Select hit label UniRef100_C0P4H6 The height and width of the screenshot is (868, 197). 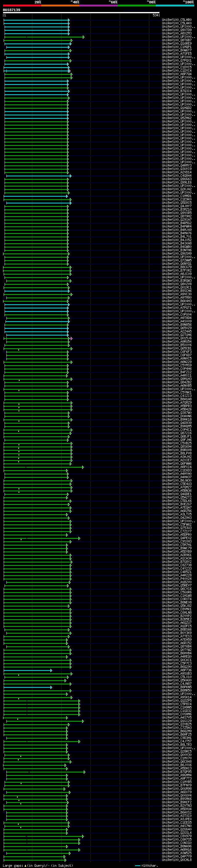click(177, 369)
